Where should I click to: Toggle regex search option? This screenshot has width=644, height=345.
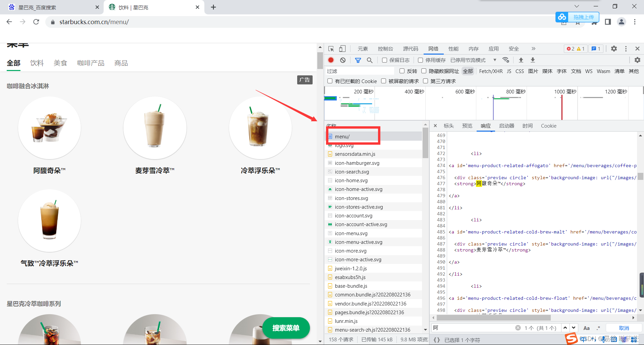(x=598, y=328)
